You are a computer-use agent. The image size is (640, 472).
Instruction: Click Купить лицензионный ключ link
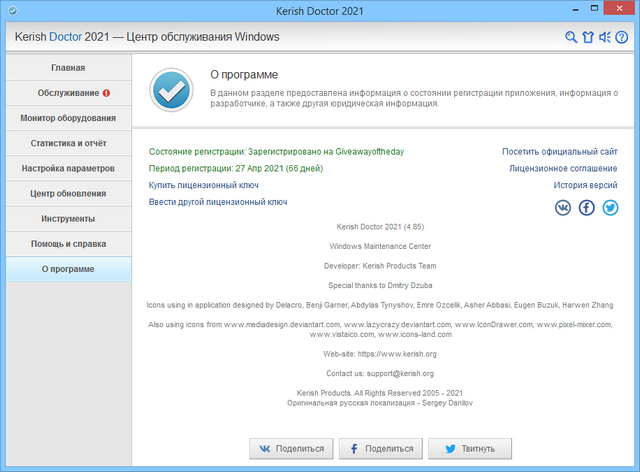[x=204, y=185]
